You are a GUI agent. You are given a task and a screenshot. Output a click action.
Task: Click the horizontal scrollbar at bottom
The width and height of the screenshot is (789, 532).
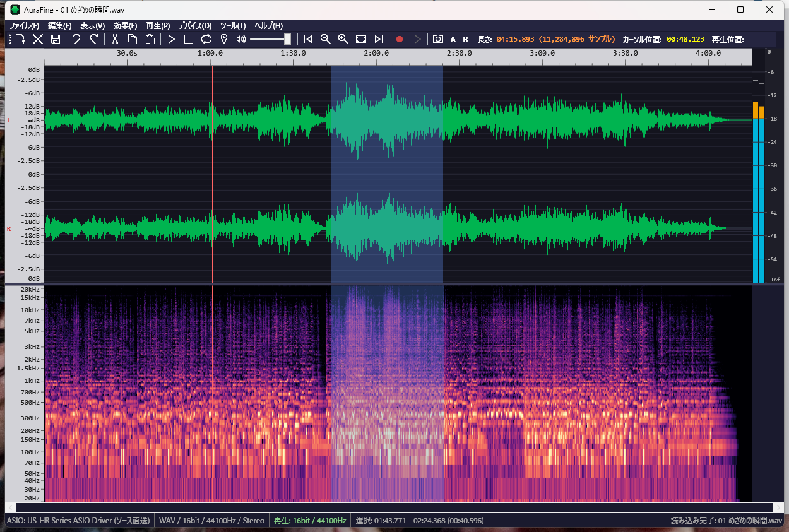pyautogui.click(x=394, y=507)
